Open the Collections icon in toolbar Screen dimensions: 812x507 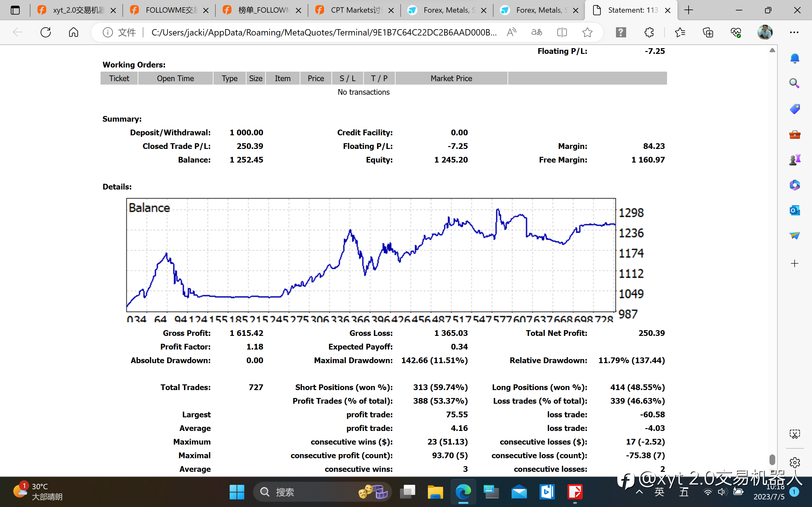[x=708, y=32]
